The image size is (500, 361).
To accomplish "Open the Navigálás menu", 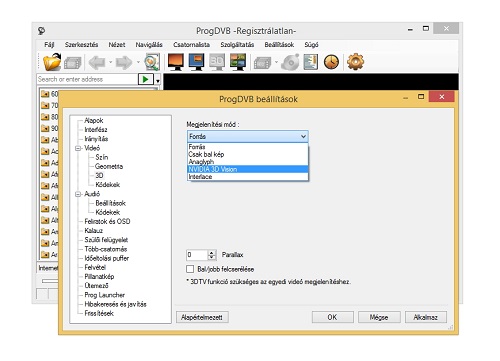I will tap(149, 45).
